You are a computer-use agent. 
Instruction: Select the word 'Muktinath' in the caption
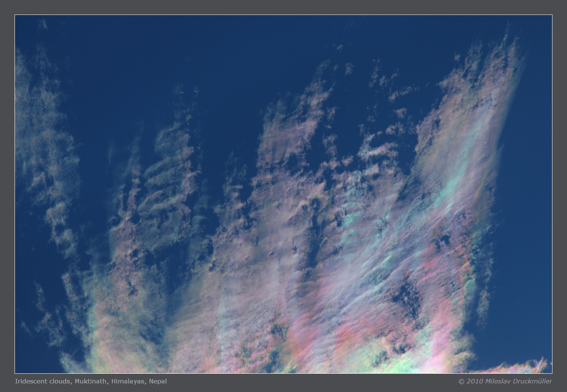coord(91,381)
